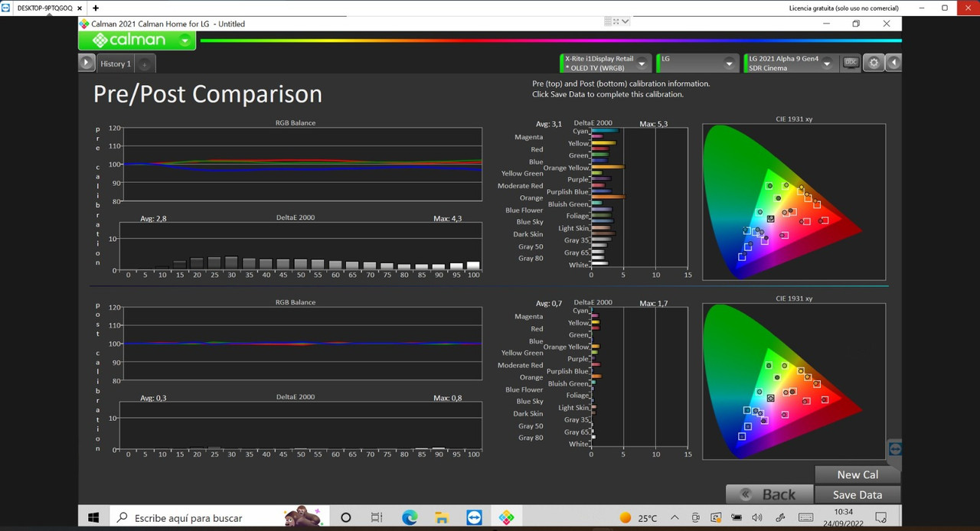The image size is (980, 531).
Task: Launch Microsoft Edge from taskbar
Action: [410, 518]
